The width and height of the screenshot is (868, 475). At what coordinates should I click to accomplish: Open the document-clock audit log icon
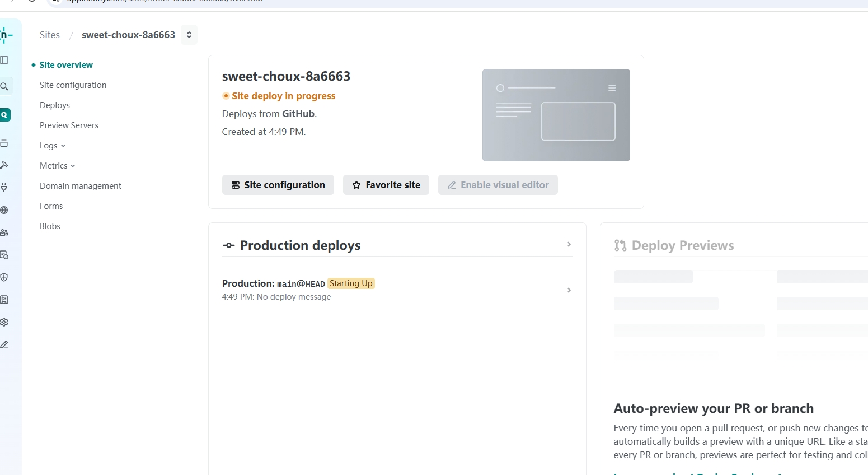[x=4, y=255]
